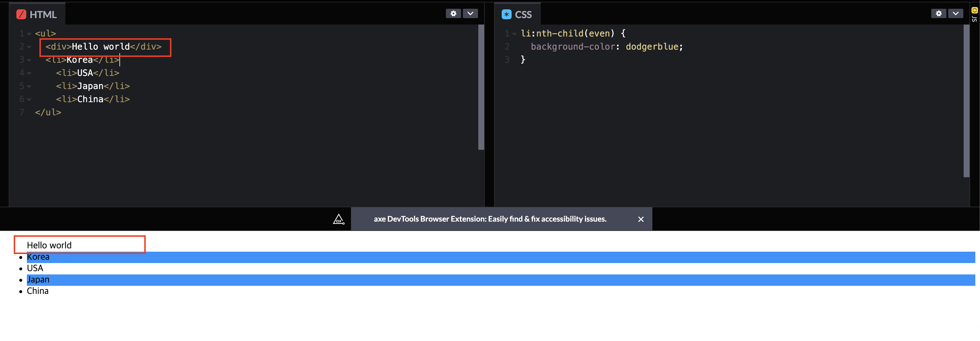This screenshot has width=980, height=341.
Task: Click the dodgerblue value in CSS editor
Action: [652, 47]
